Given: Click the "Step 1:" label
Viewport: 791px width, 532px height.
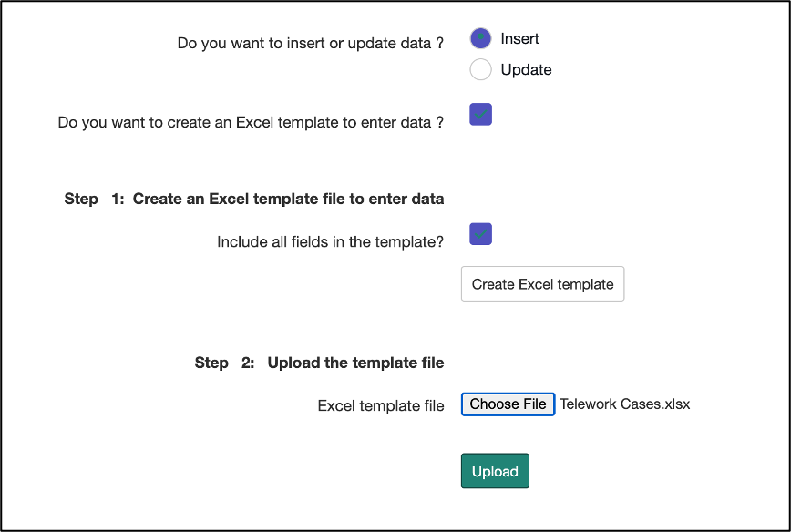Looking at the screenshot, I should coord(94,199).
